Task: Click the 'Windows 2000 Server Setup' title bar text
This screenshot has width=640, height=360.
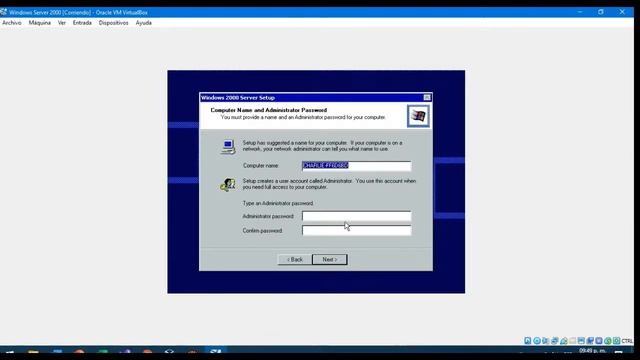Action: (x=238, y=98)
